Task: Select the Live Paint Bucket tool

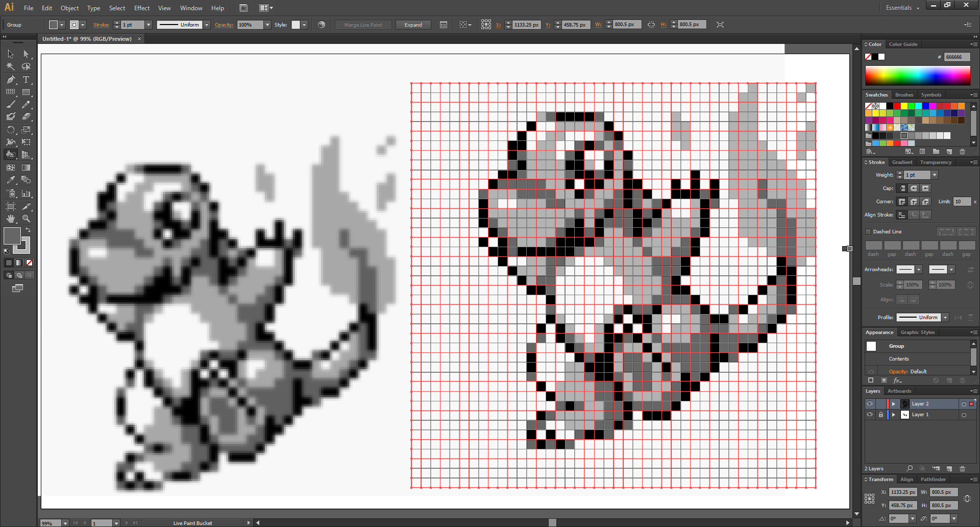Action: [x=11, y=154]
